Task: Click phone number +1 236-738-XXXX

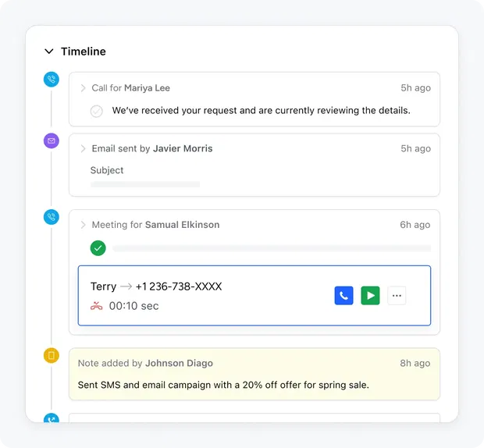Action: pyautogui.click(x=179, y=286)
